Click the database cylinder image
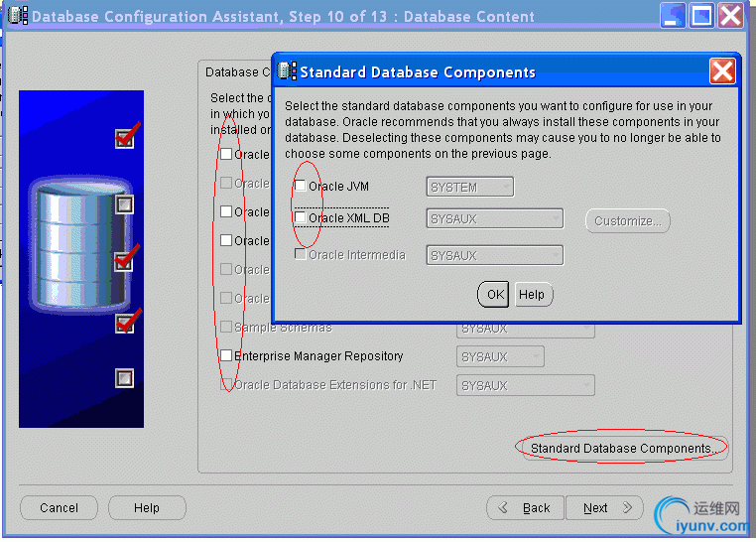The height and width of the screenshot is (542, 756). [80, 243]
